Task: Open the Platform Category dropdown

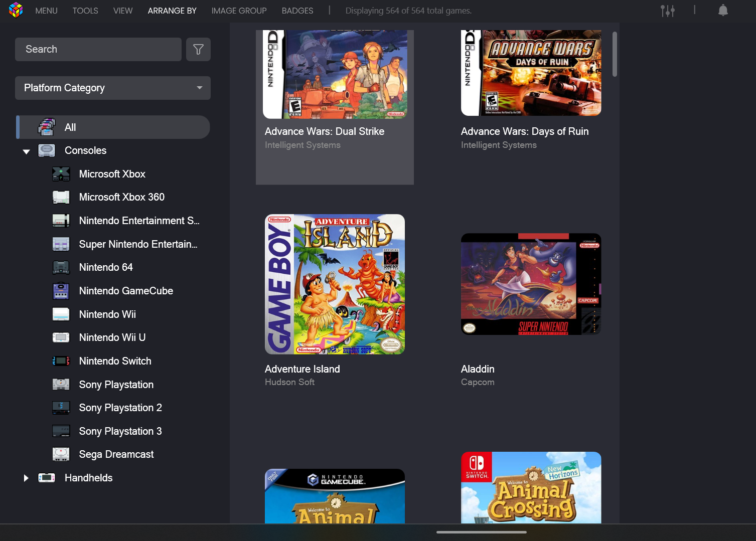Action: (113, 88)
